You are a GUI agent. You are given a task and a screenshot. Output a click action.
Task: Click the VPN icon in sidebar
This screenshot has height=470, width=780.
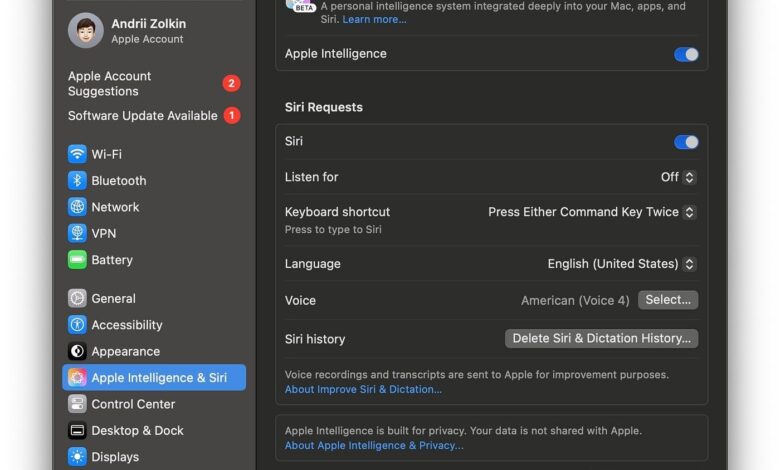77,233
